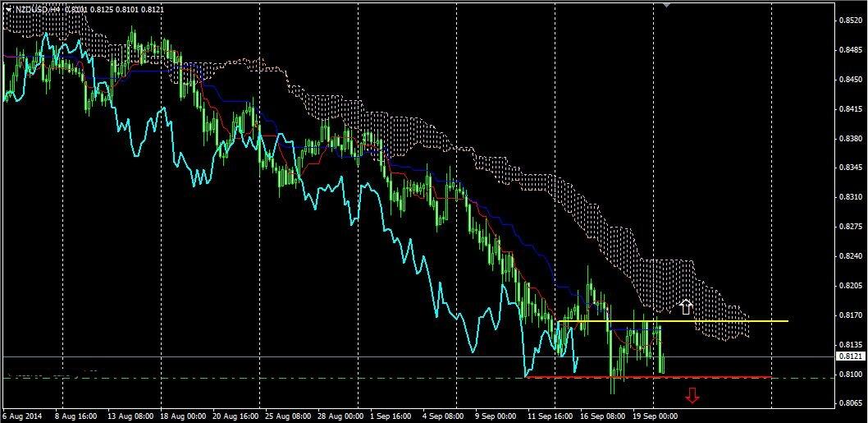
Task: Click the 0.8240 price axis label
Action: pyautogui.click(x=851, y=257)
